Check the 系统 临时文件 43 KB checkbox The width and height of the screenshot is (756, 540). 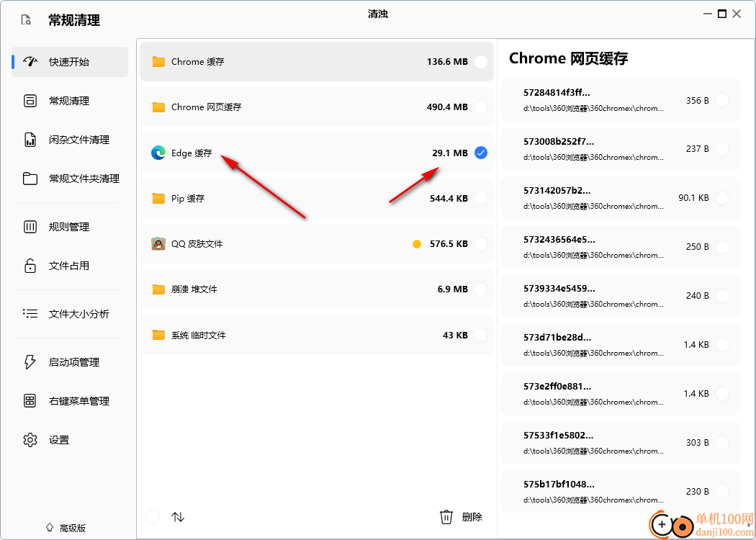coord(481,335)
